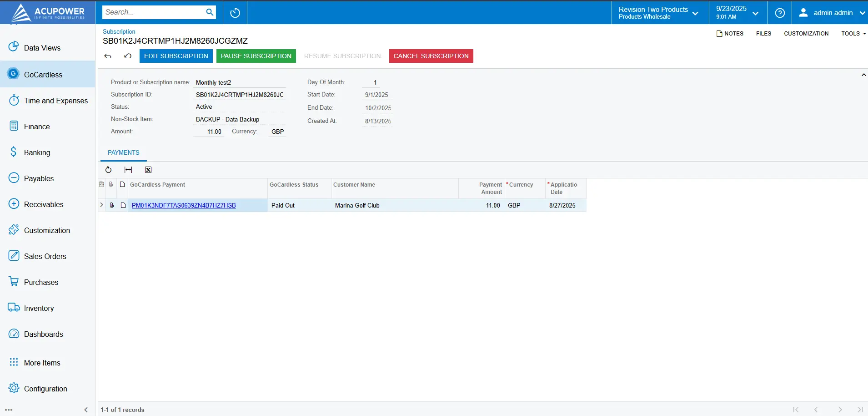Screen dimensions: 868x416
Task: Open the GoCardless workspace in sidebar
Action: (43, 75)
